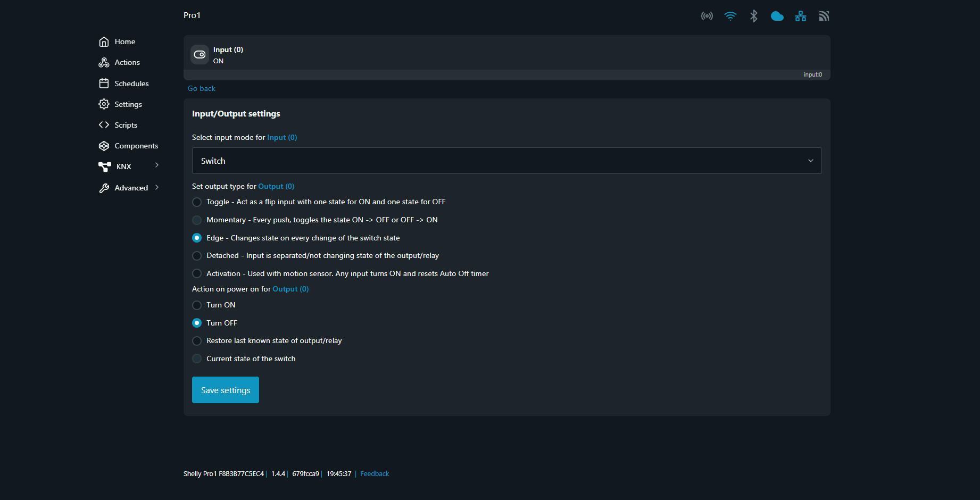Click the ON status under Input (0)
980x500 pixels.
[218, 61]
